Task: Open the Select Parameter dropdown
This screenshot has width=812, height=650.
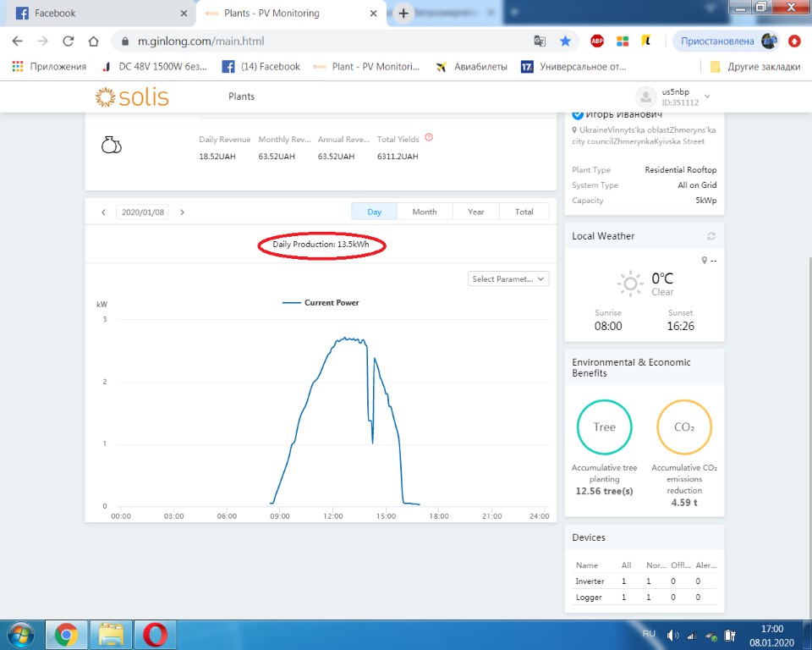Action: (508, 278)
